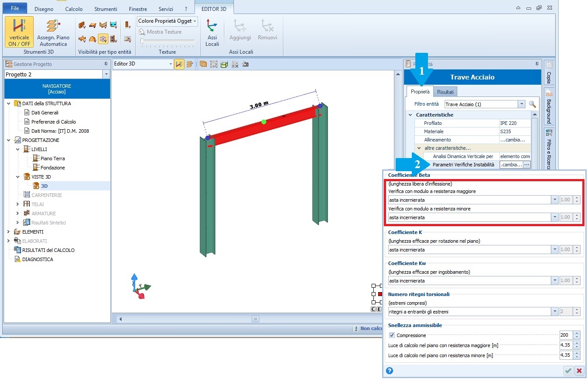Confirm dialog with the green checkmark

pos(568,371)
